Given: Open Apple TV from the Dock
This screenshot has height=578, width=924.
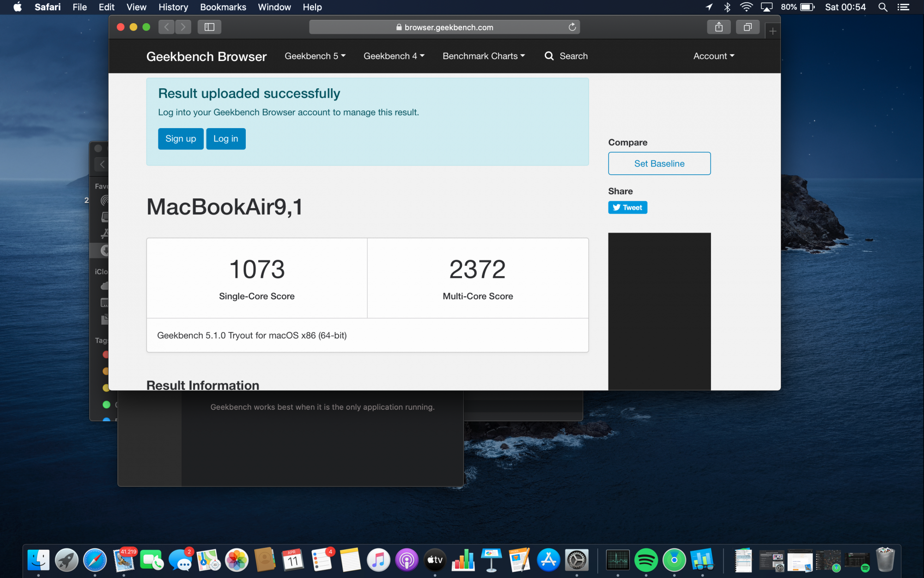Looking at the screenshot, I should (435, 560).
